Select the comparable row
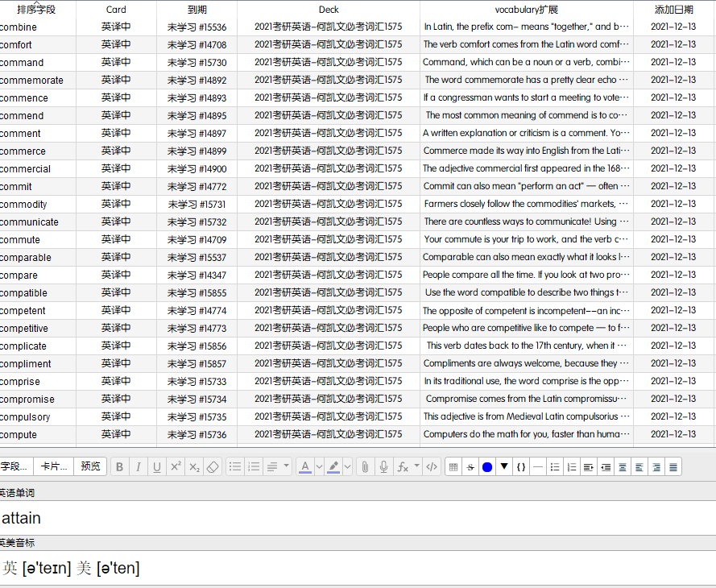Image resolution: width=716 pixels, height=588 pixels. (357, 258)
